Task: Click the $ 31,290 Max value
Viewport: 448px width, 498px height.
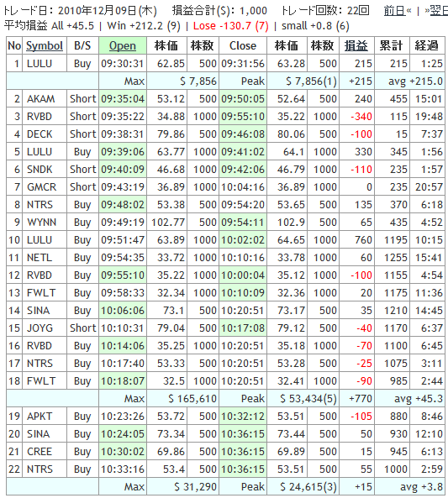Action: point(195,487)
